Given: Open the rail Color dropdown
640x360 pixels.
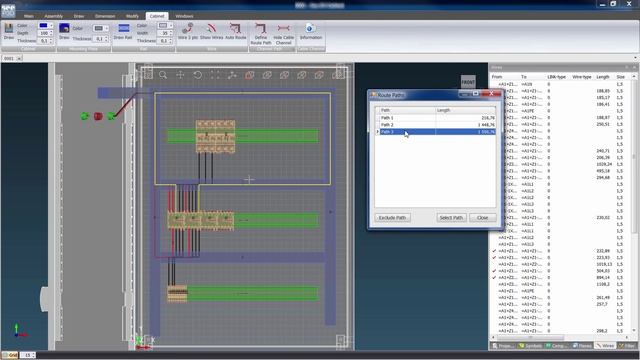Looking at the screenshot, I should click(x=171, y=26).
